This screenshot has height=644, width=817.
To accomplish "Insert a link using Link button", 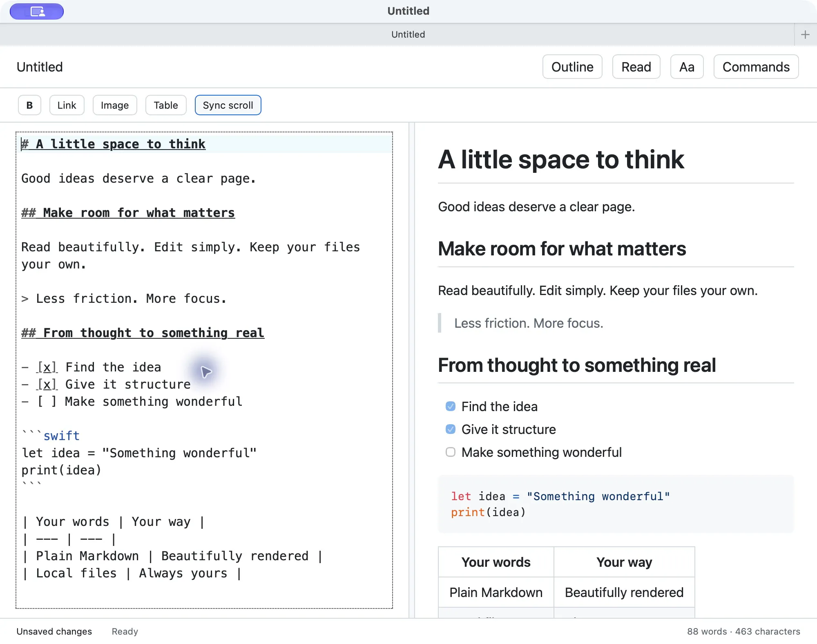I will coord(67,105).
